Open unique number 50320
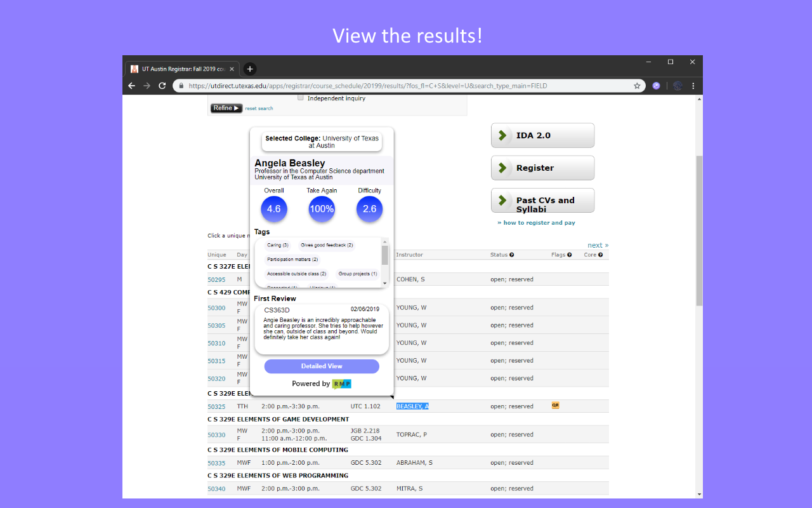 [216, 379]
